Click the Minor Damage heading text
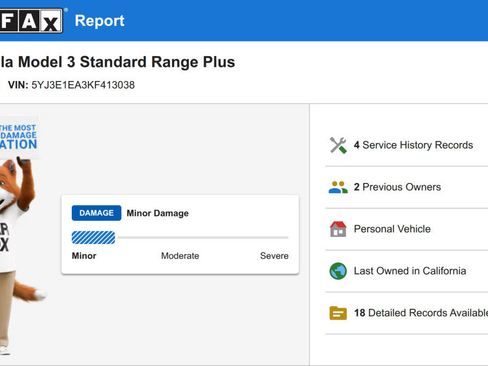 (x=158, y=213)
